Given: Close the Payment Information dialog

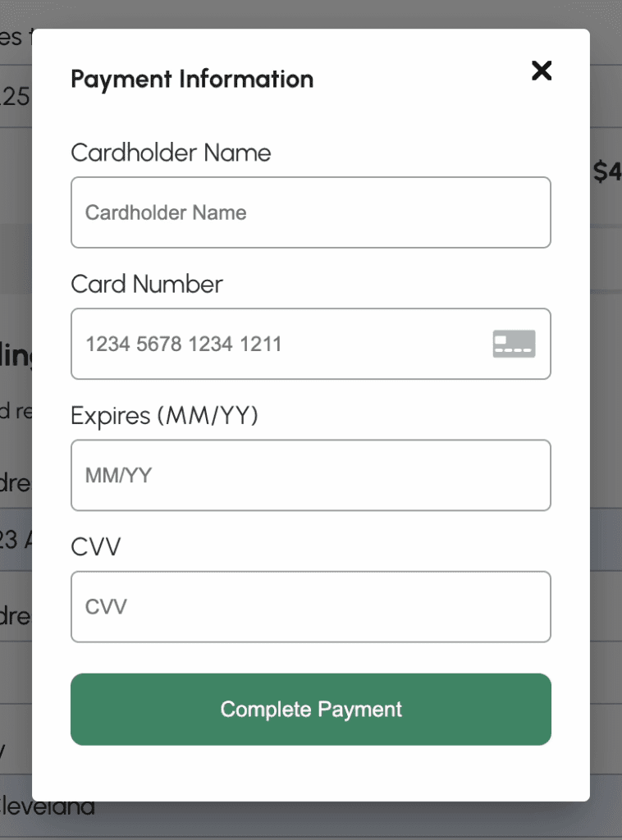Looking at the screenshot, I should click(x=542, y=71).
